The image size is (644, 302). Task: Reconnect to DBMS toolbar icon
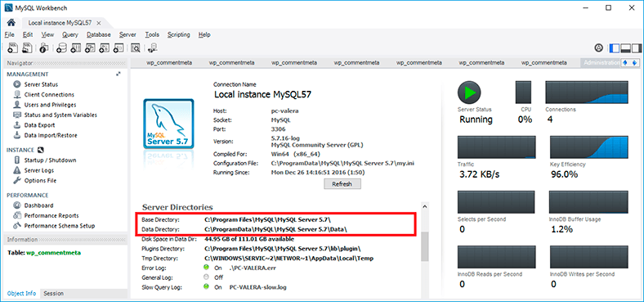(152, 48)
